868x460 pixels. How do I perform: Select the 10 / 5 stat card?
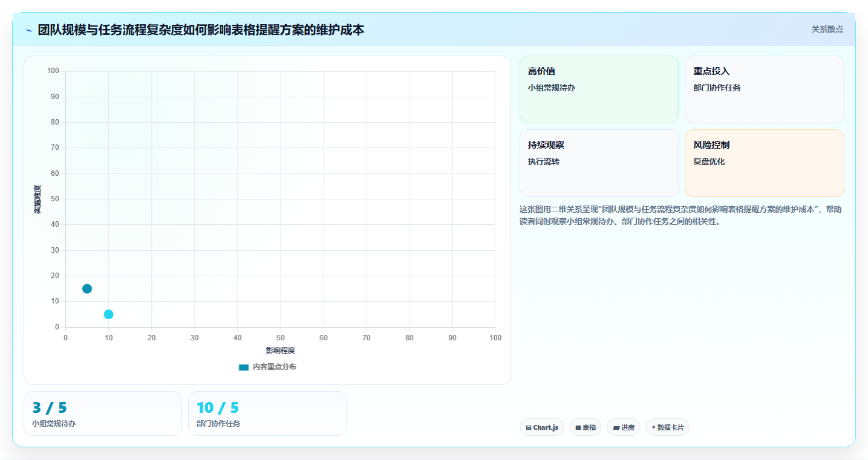pos(267,413)
